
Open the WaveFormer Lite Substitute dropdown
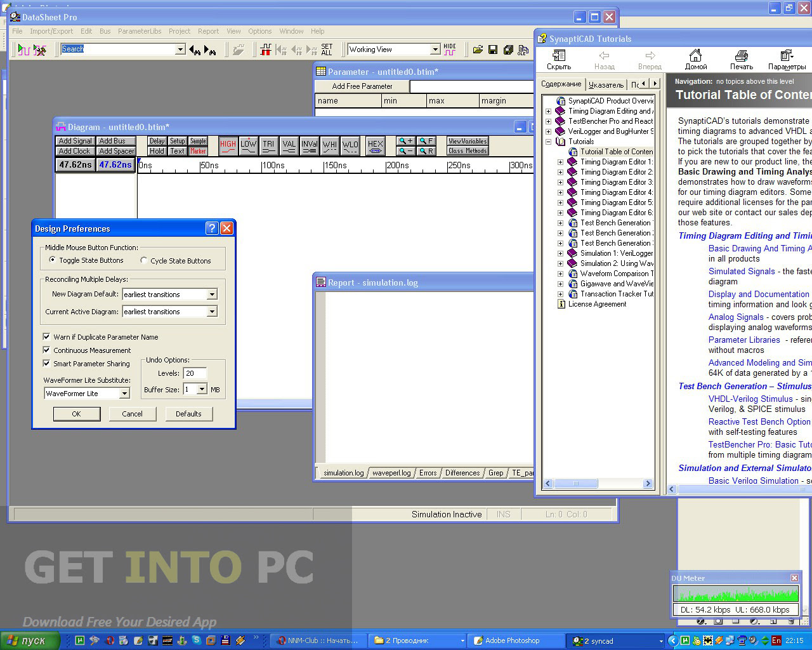pos(124,394)
